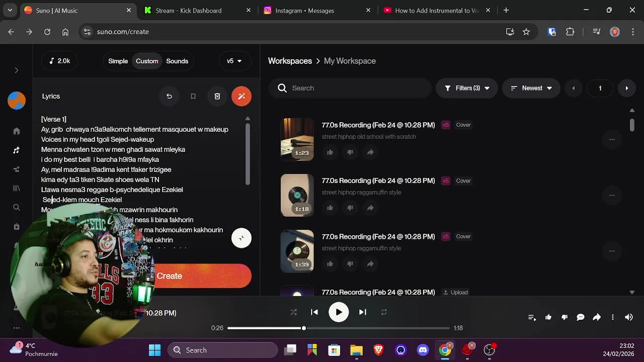Open the play queue icon in player
Viewport: 644px width, 362px height.
532,317
